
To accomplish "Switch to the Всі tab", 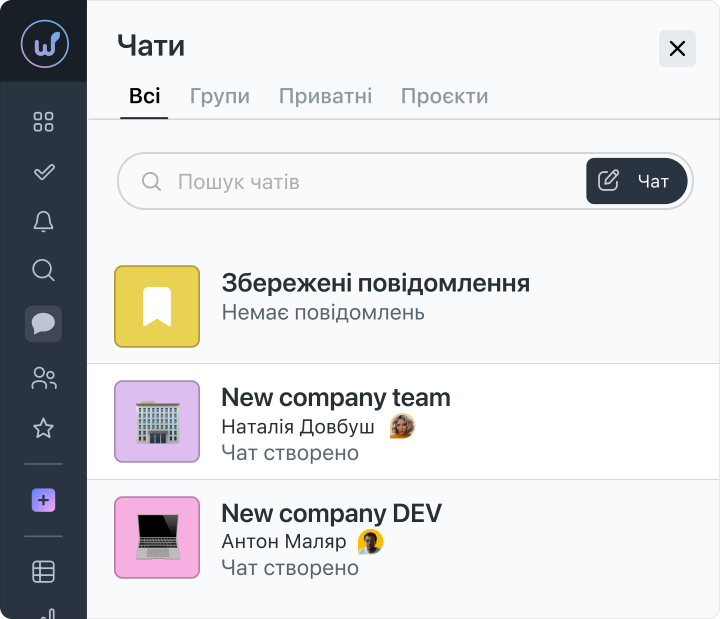I will (x=144, y=97).
